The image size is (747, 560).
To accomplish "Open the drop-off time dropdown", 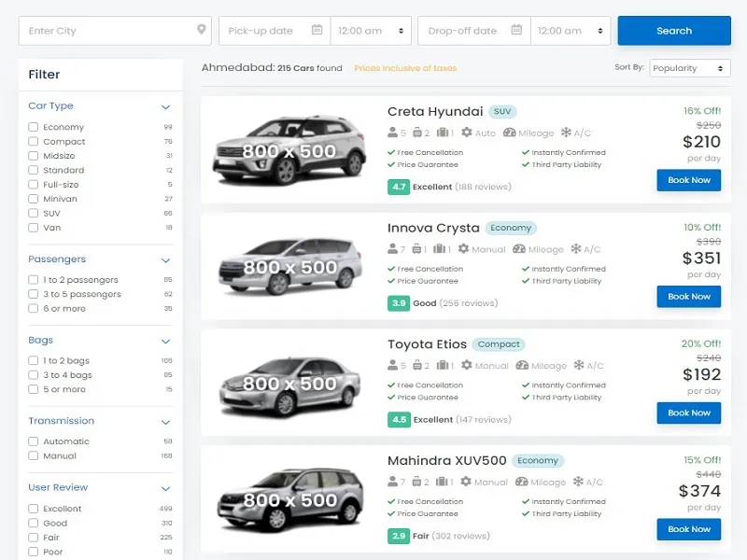I will pyautogui.click(x=571, y=31).
